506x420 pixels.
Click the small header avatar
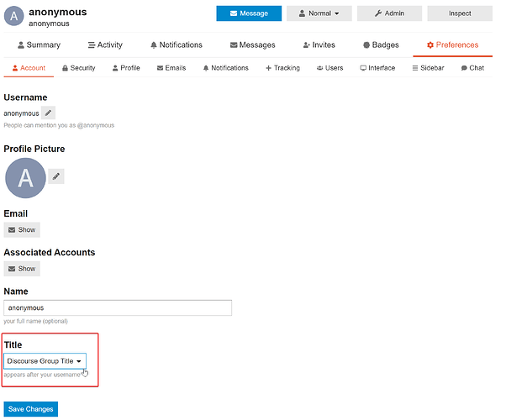14,16
